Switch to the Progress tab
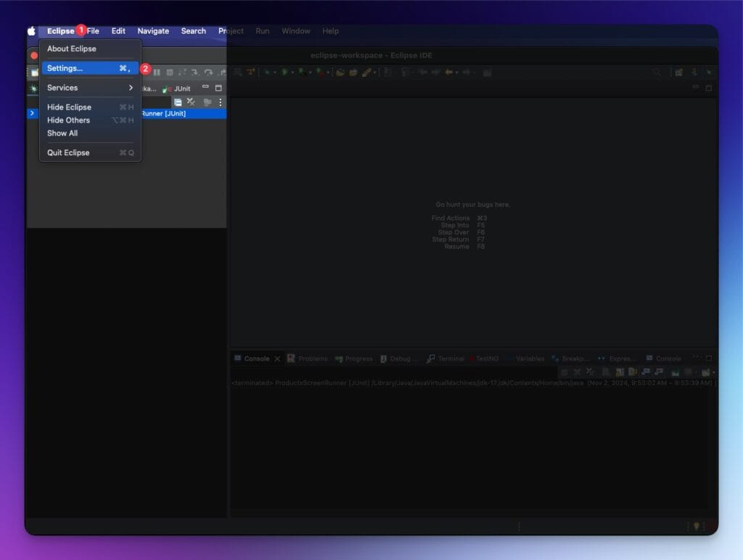The width and height of the screenshot is (743, 560). click(x=354, y=358)
